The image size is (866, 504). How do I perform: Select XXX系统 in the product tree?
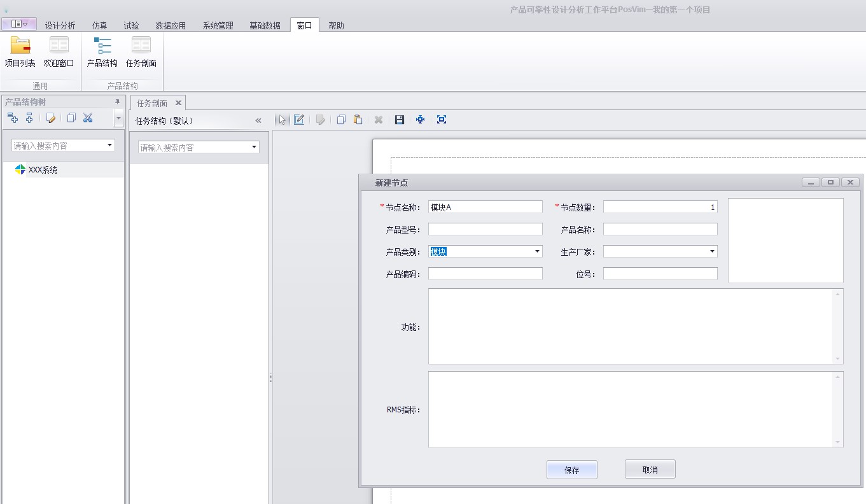point(43,170)
